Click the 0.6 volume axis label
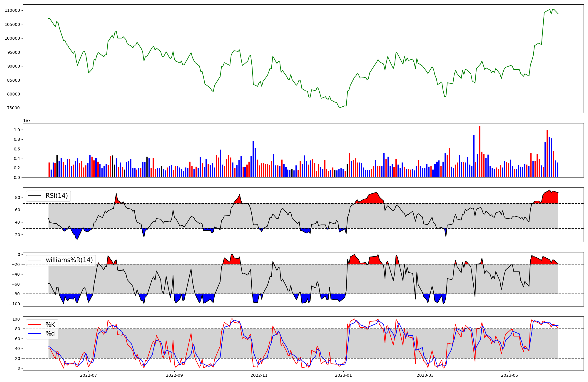Screen dimensions: 588x382 (x=17, y=149)
